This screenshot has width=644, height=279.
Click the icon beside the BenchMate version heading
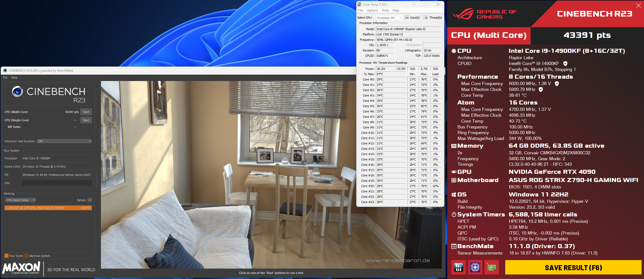(454, 246)
